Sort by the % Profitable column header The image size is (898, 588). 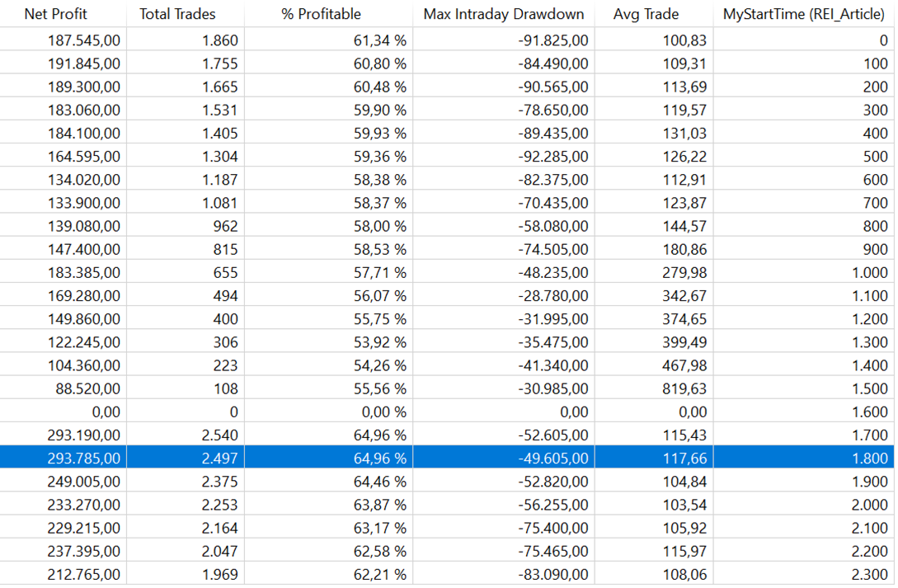point(321,14)
